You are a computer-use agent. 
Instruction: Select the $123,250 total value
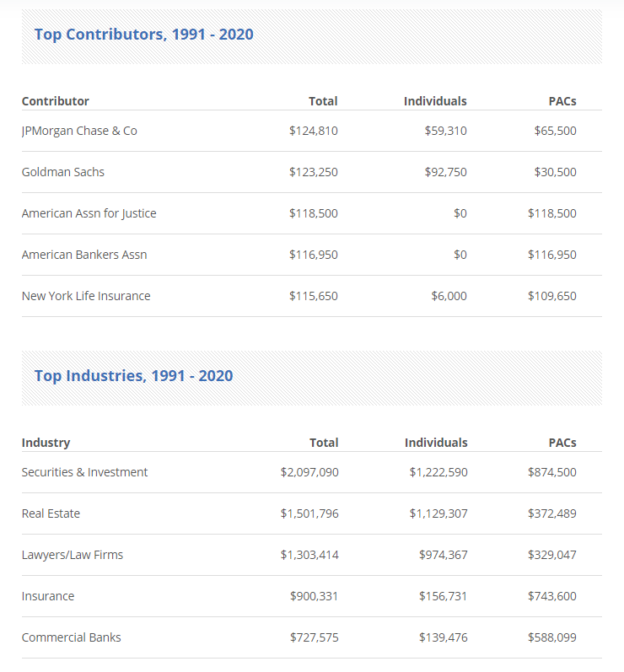point(314,172)
